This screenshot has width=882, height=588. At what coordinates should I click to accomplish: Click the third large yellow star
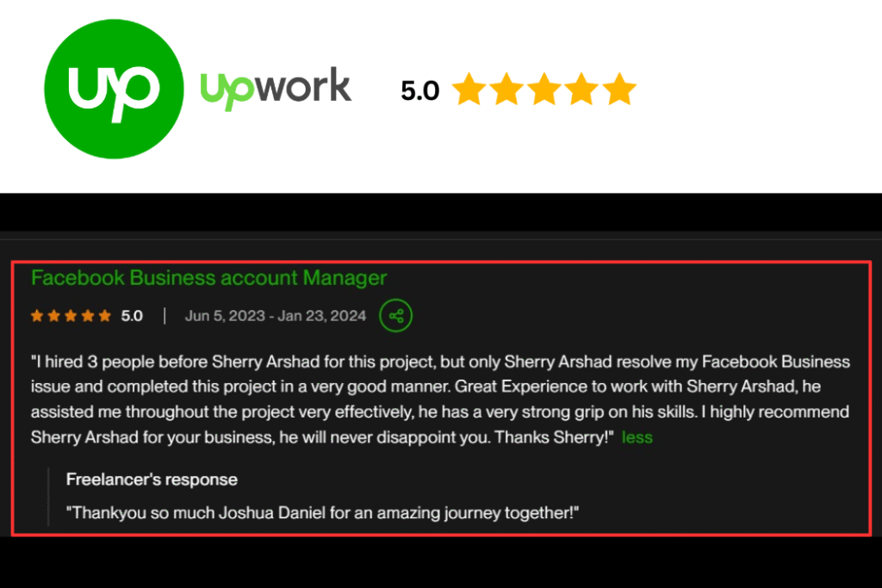[544, 90]
